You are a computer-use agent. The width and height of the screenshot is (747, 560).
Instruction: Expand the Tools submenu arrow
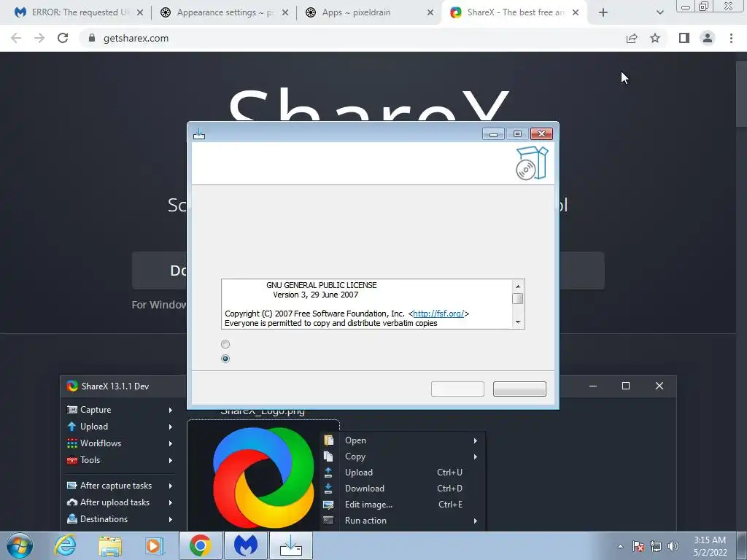point(171,461)
